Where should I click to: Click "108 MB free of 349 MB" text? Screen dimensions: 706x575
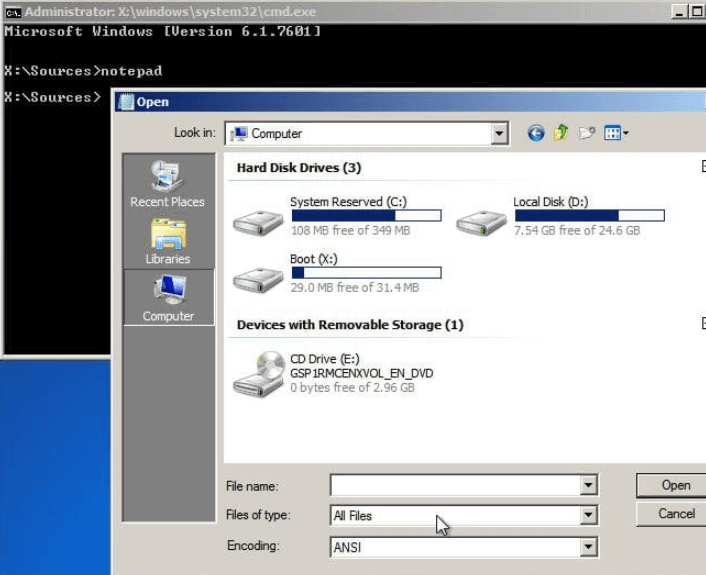(350, 231)
